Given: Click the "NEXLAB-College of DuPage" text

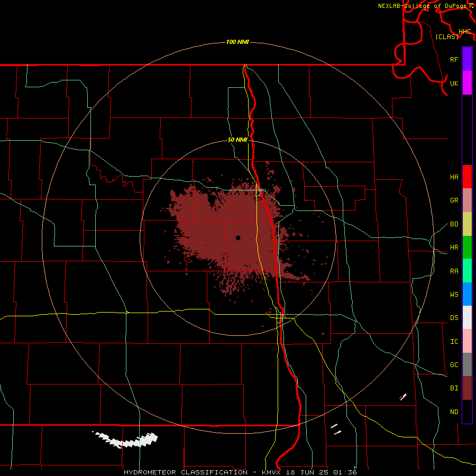Looking at the screenshot, I should tap(424, 6).
